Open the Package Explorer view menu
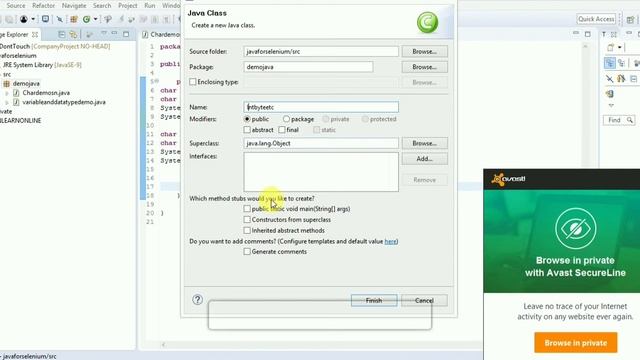This screenshot has width=640, height=360. coord(104,33)
